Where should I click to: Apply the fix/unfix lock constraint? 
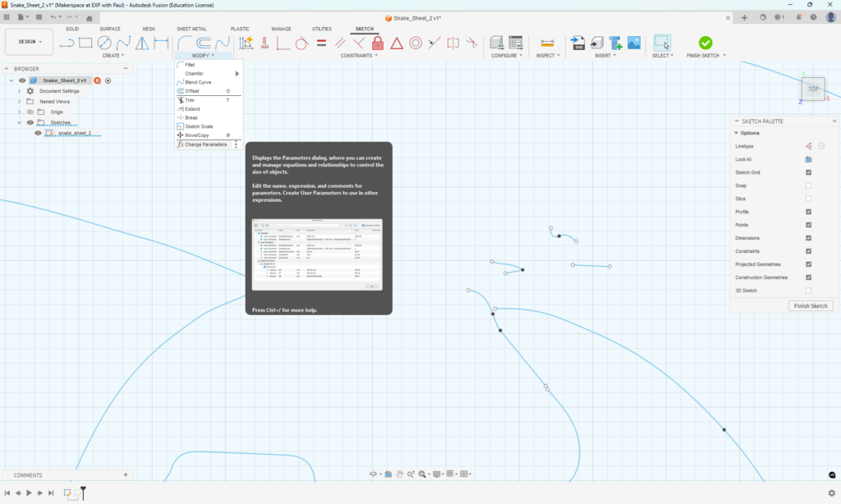tap(379, 43)
